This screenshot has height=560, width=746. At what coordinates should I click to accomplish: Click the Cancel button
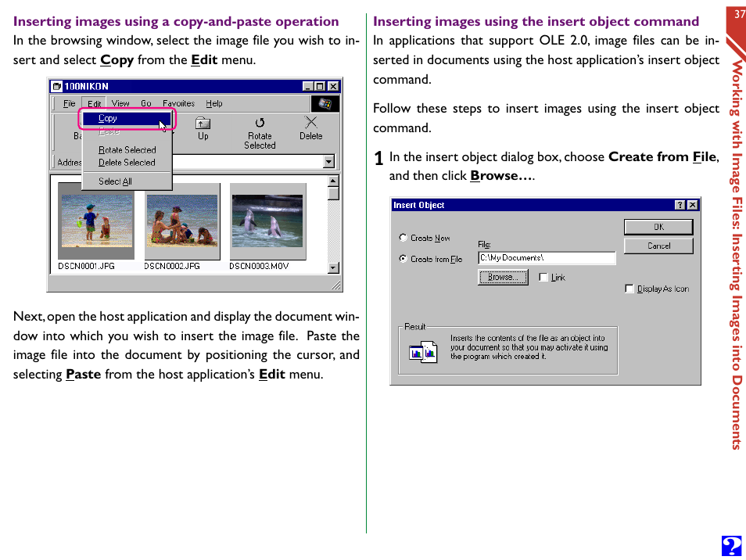[x=658, y=246]
